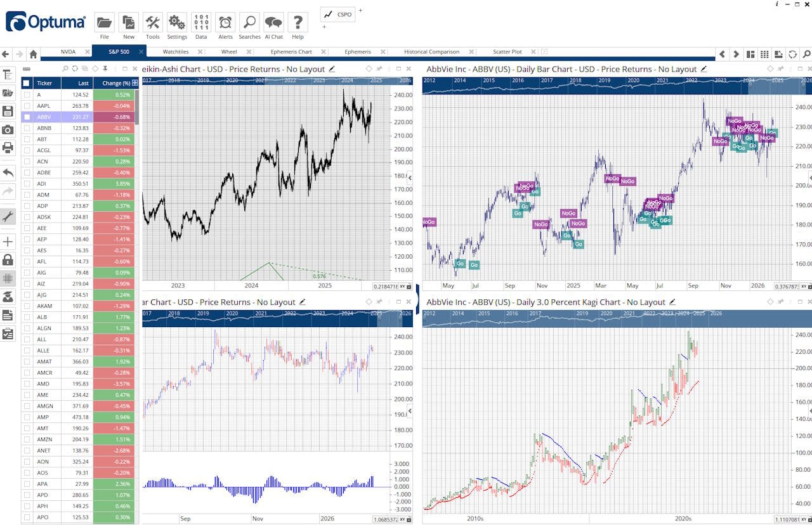Open the Alerts clock icon
This screenshot has width=812, height=525.
click(x=225, y=23)
